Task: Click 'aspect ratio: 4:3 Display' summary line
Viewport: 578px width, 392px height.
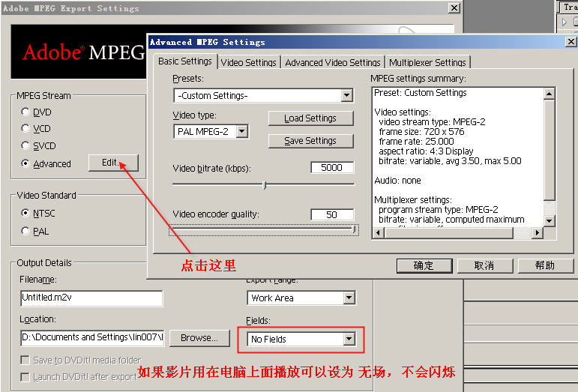Action: [426, 151]
